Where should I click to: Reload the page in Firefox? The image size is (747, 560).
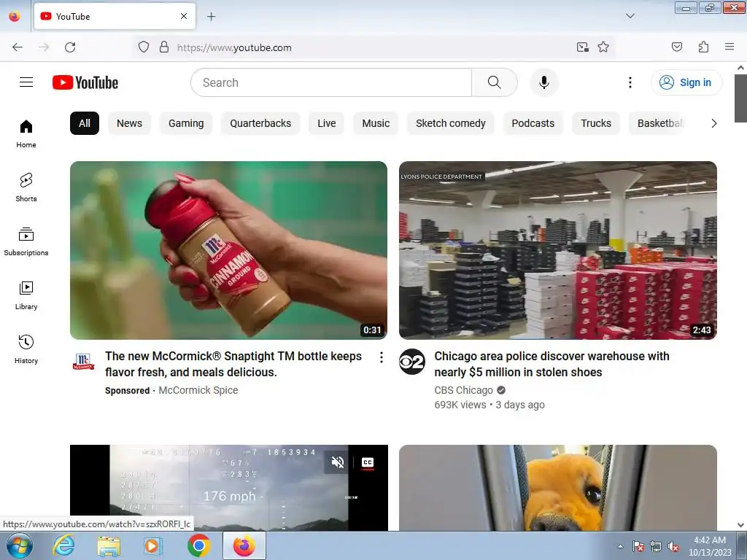click(70, 47)
